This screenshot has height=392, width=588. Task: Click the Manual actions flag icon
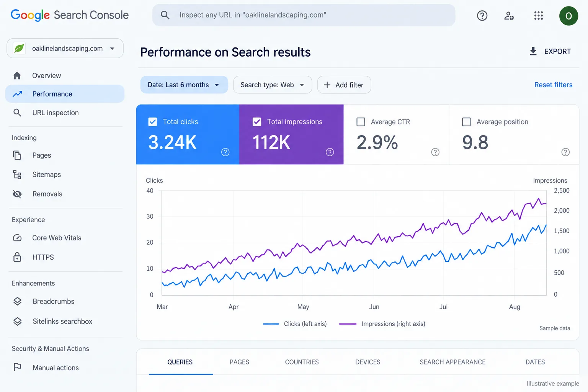click(17, 367)
